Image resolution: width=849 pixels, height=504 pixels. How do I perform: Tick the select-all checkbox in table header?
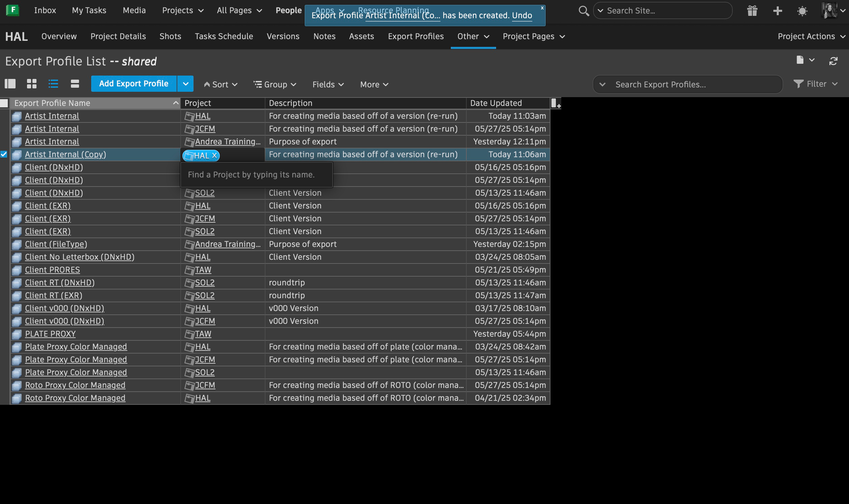[x=4, y=103]
